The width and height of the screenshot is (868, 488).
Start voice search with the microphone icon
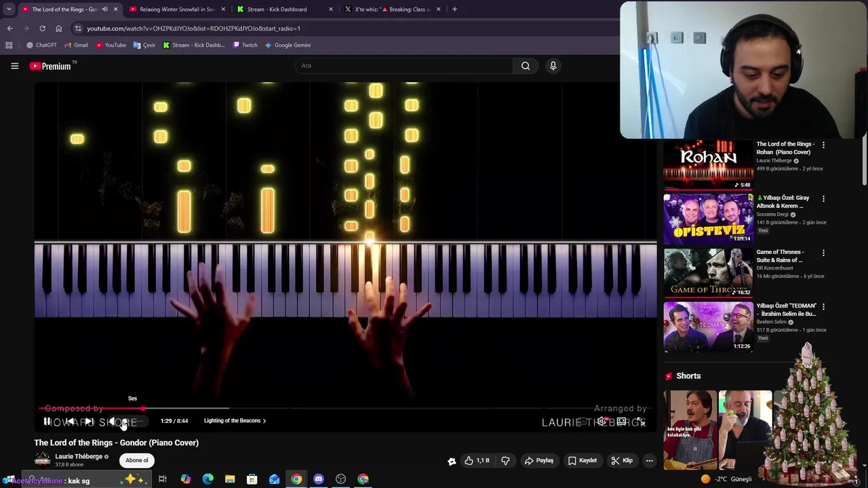point(553,66)
